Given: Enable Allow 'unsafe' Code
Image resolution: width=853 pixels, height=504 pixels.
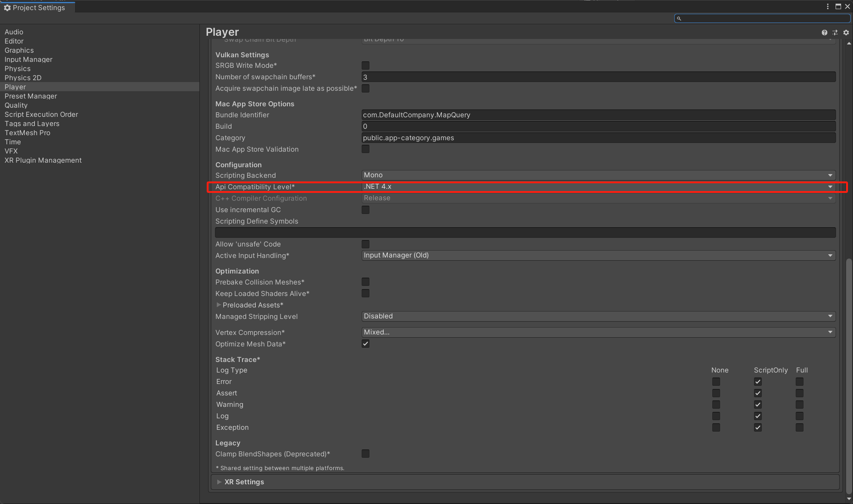Looking at the screenshot, I should 365,244.
